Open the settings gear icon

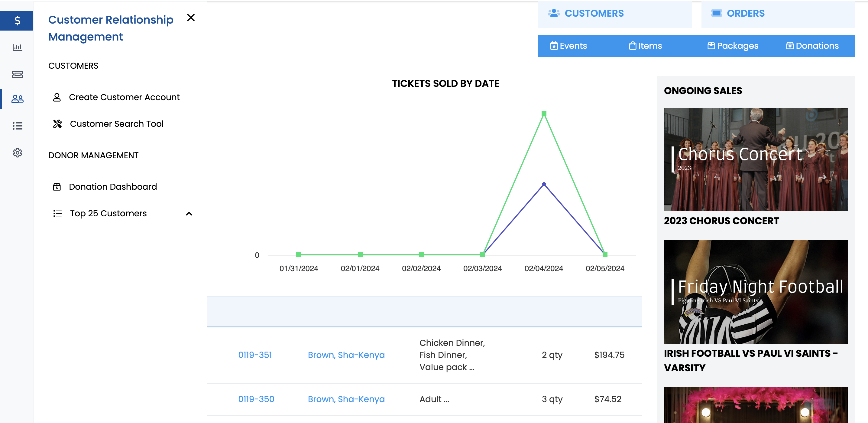coord(17,153)
